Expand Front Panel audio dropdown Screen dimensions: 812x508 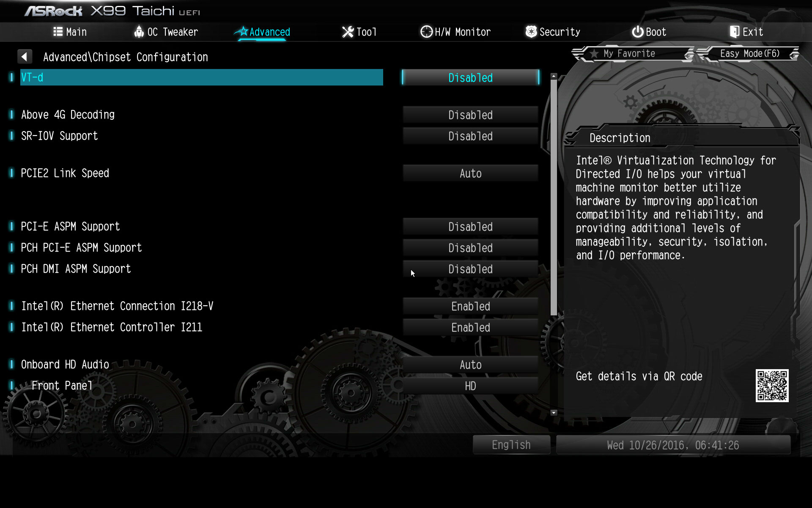pos(470,386)
